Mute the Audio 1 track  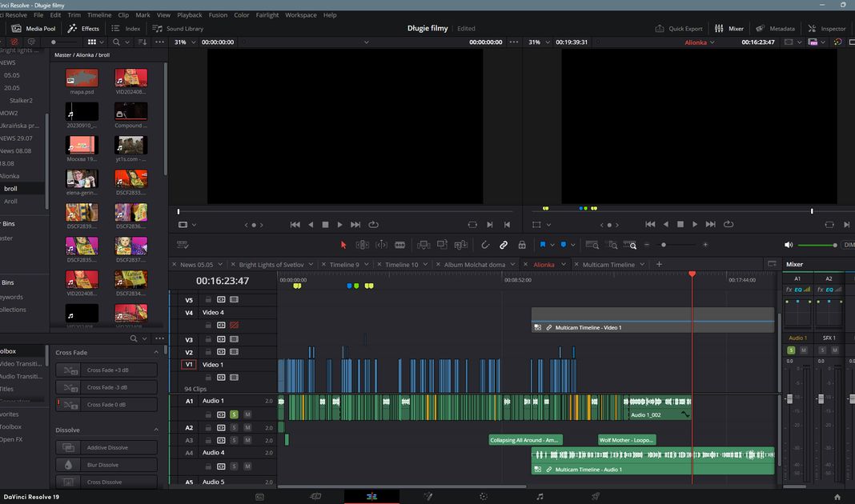tap(247, 414)
